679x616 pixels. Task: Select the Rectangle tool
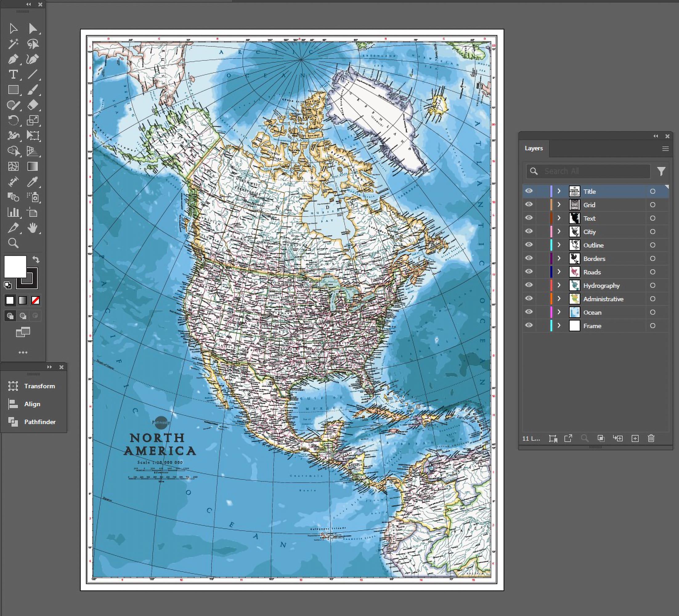14,90
